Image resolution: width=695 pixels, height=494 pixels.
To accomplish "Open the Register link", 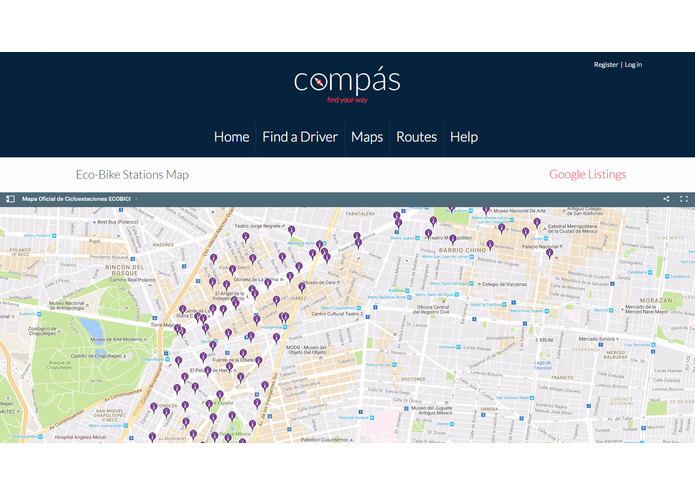I will pyautogui.click(x=605, y=65).
